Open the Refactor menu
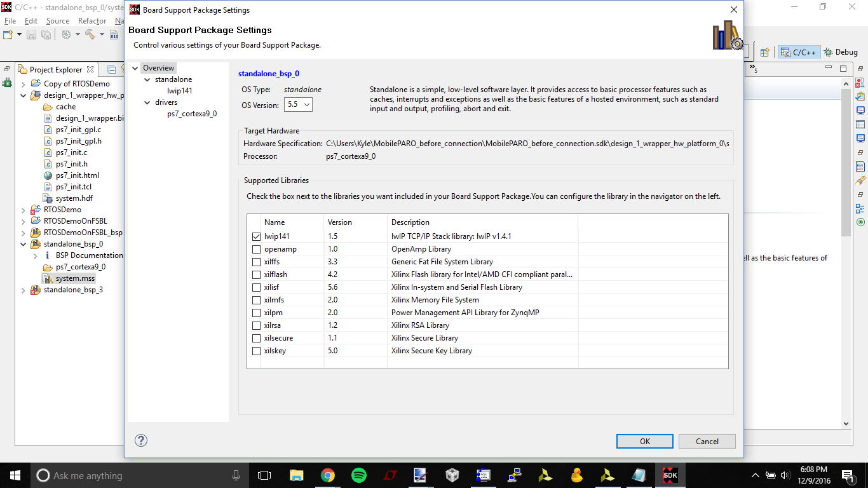Image resolution: width=868 pixels, height=488 pixels. click(x=92, y=21)
